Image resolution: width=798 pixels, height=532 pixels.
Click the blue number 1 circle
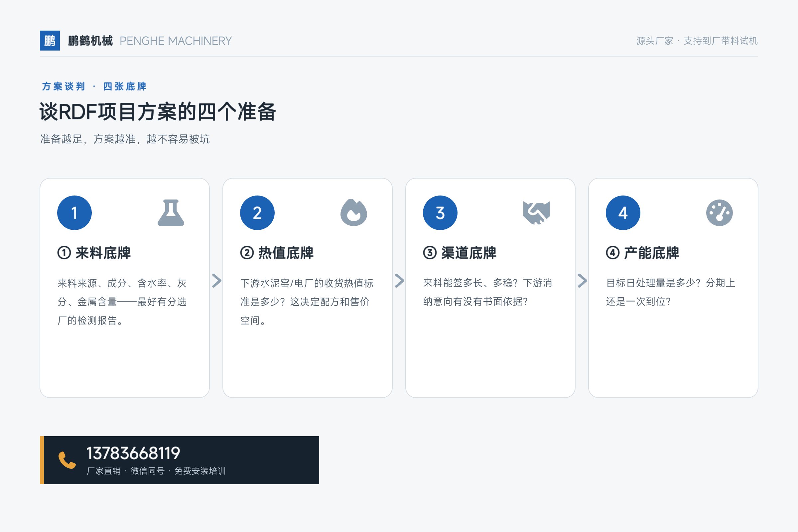pos(74,213)
